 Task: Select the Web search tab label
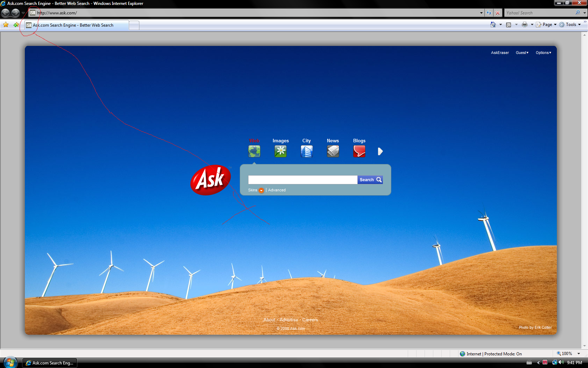(x=254, y=141)
